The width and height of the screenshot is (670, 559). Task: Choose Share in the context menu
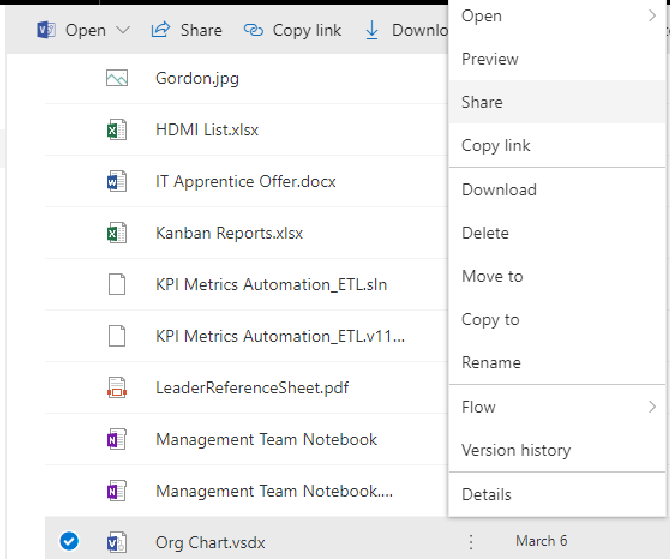tap(556, 102)
